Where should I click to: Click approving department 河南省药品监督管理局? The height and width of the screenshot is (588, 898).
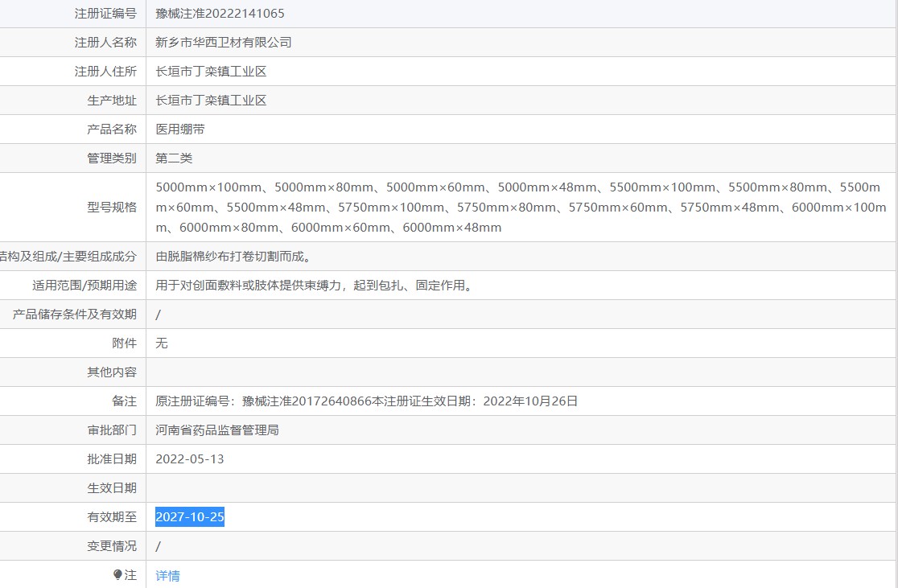coord(217,430)
